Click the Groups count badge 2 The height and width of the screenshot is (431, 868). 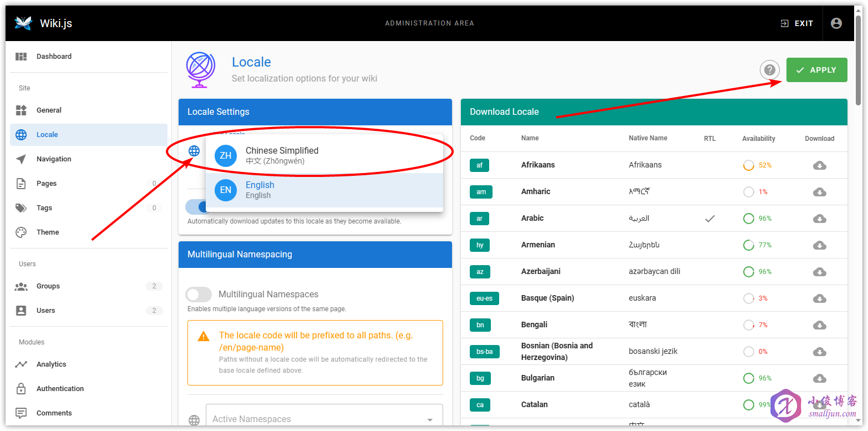(154, 286)
